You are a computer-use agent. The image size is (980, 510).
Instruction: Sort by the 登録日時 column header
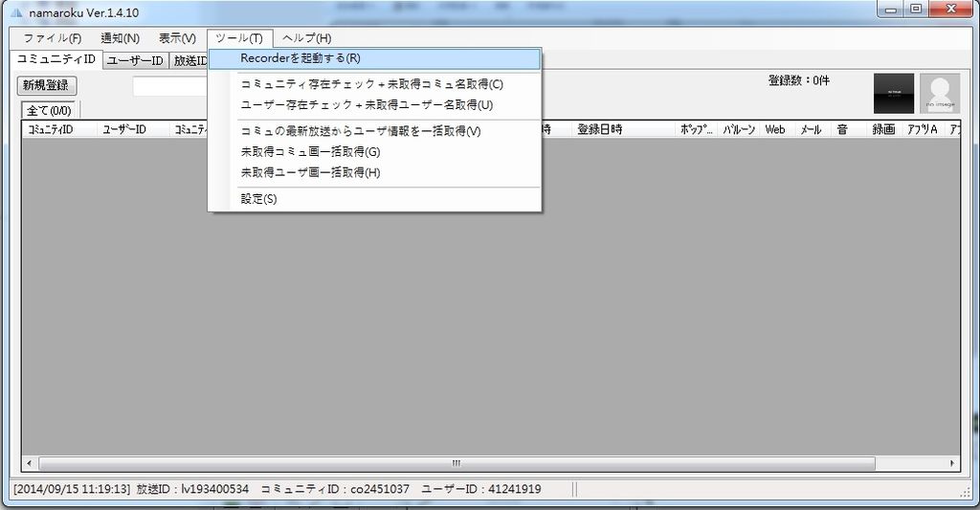pyautogui.click(x=624, y=129)
